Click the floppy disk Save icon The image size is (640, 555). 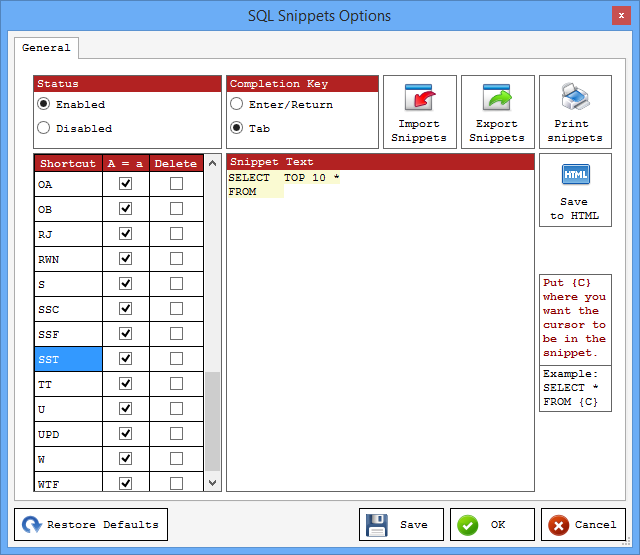coord(377,525)
